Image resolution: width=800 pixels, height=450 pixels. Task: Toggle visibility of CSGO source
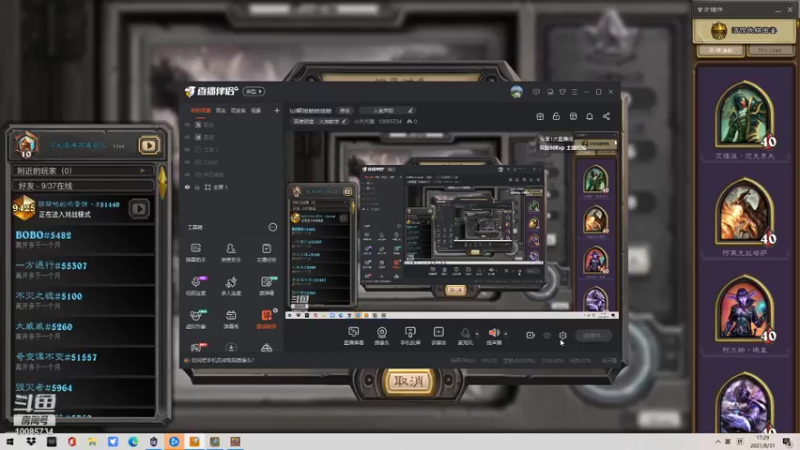187,162
